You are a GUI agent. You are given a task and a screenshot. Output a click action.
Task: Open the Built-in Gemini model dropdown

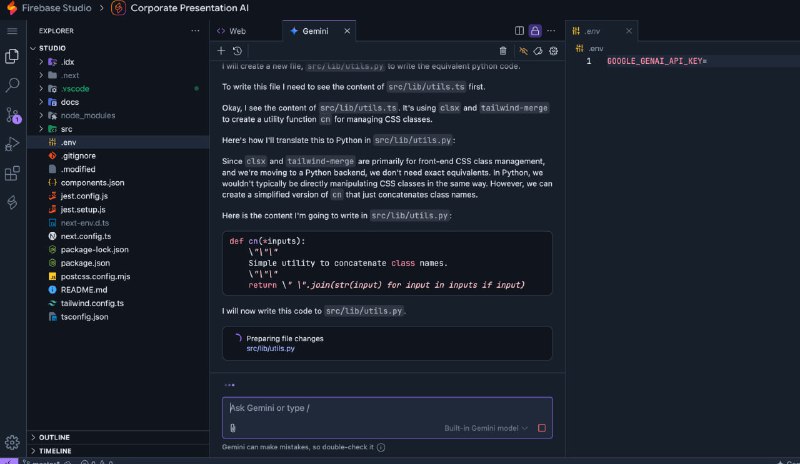coord(486,428)
